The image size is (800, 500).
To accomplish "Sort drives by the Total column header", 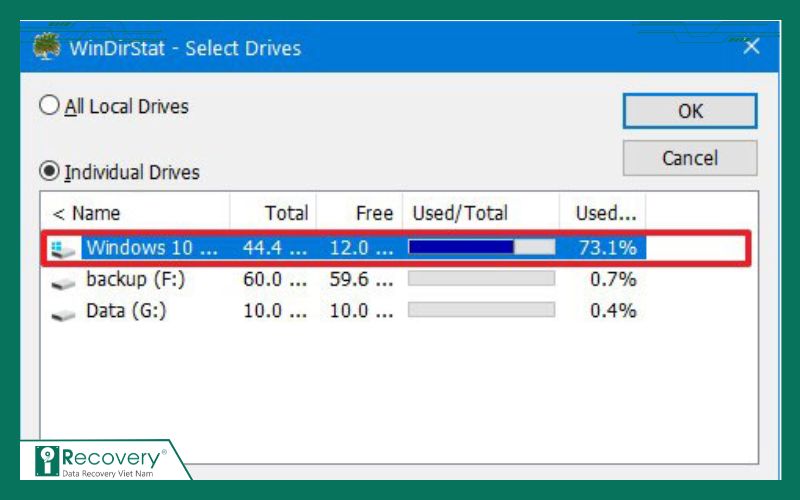I will point(273,213).
